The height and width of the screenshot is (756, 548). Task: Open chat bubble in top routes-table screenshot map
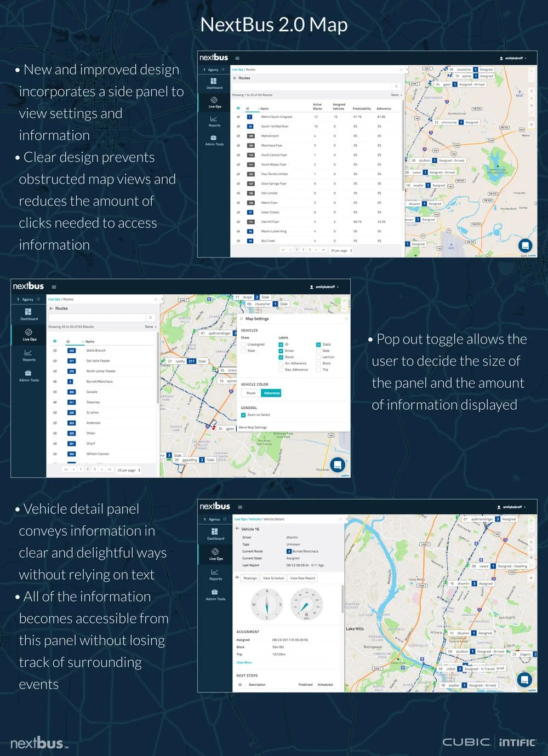525,245
